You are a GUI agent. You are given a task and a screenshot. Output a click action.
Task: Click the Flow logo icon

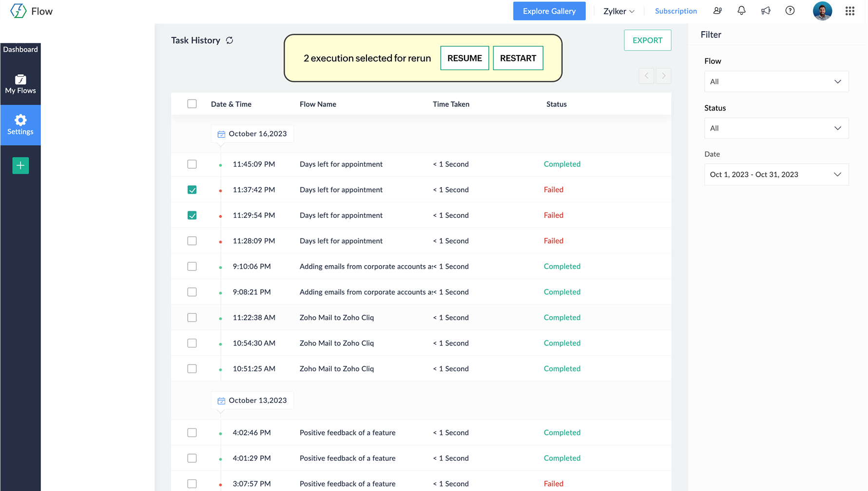click(x=19, y=11)
